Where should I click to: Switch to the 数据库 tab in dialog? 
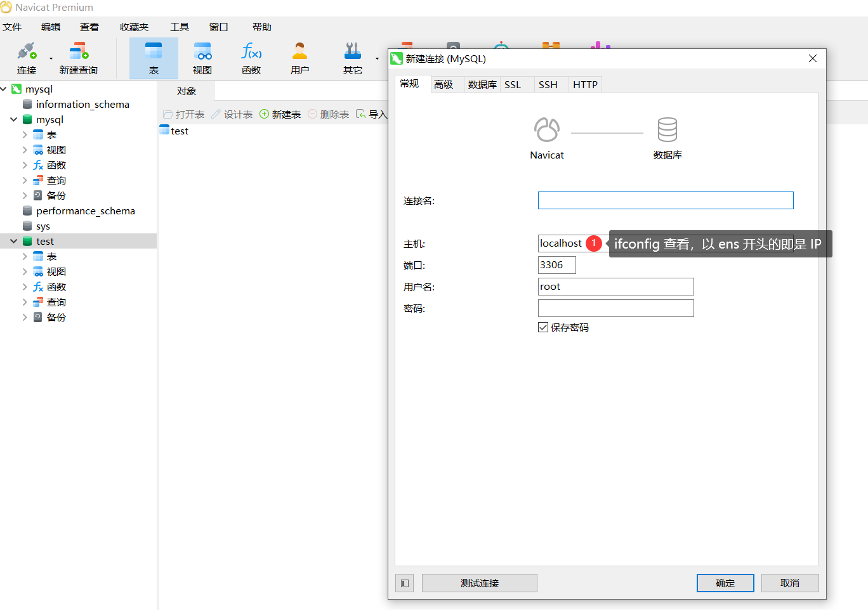pos(482,84)
